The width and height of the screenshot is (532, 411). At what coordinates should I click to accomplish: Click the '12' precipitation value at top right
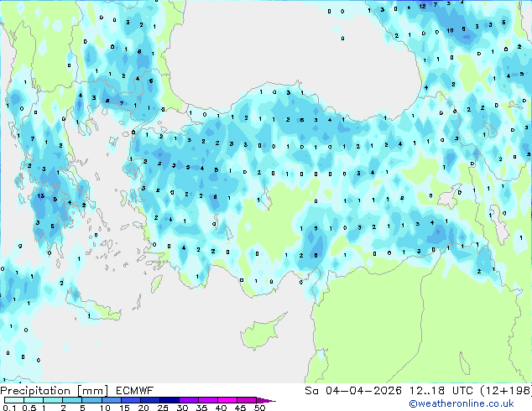(x=422, y=6)
